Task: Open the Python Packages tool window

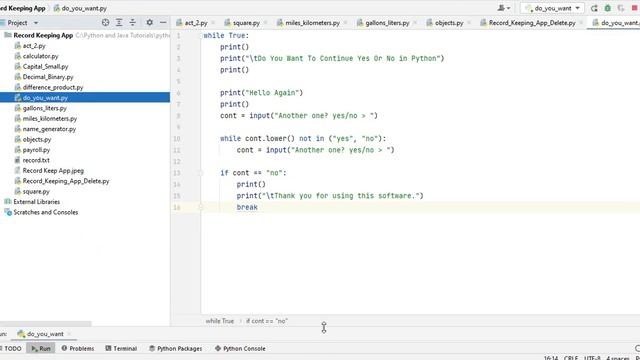Action: (x=176, y=349)
